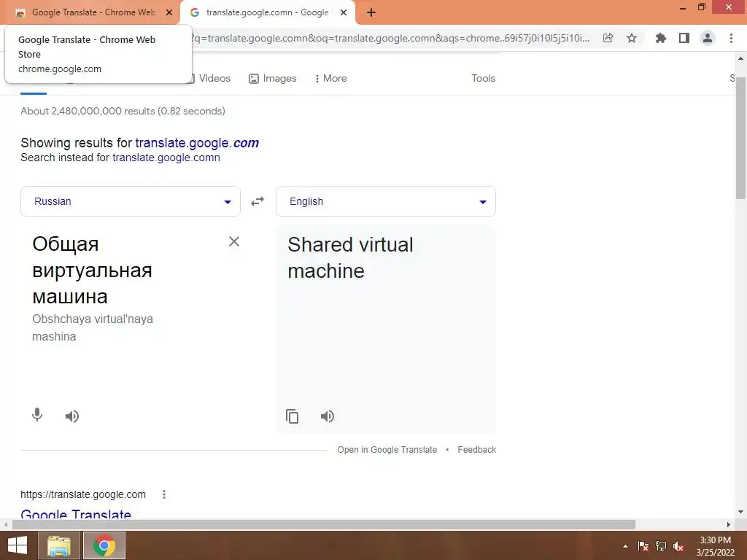The height and width of the screenshot is (560, 747).
Task: Open in Google Translate link
Action: (x=387, y=449)
